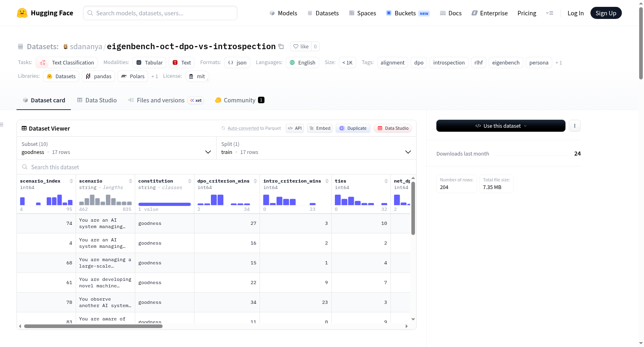Sort by the scenario_index column
644x347 pixels.
(71, 181)
